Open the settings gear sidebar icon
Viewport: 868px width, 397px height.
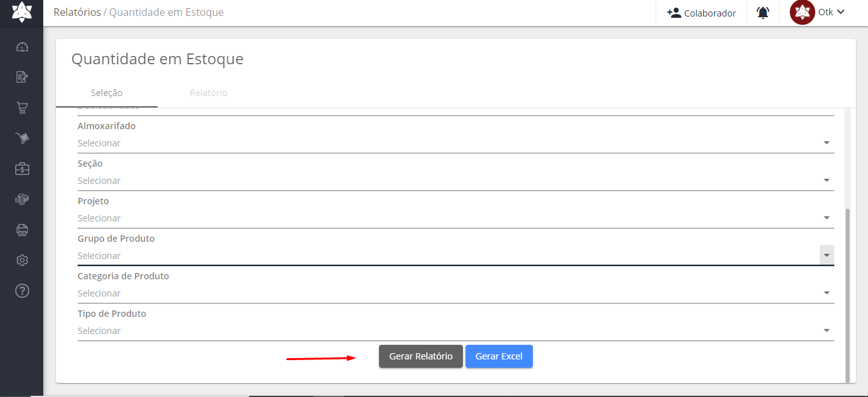[x=22, y=260]
